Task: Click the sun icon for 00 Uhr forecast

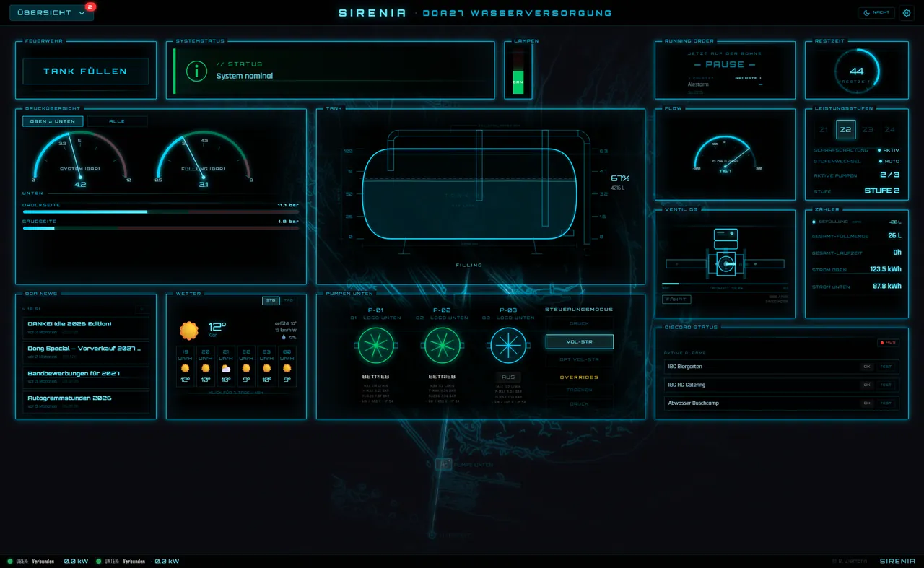Action: (287, 368)
